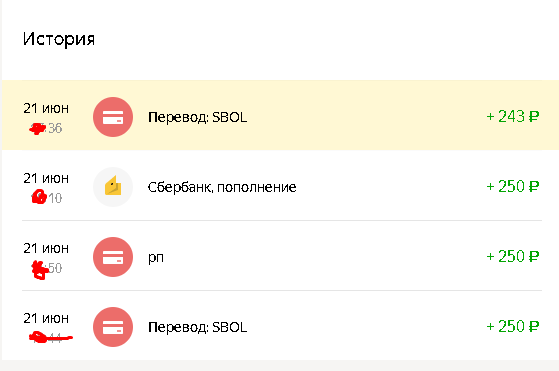Select the + 250 ₽ amount in the рп row

point(513,256)
